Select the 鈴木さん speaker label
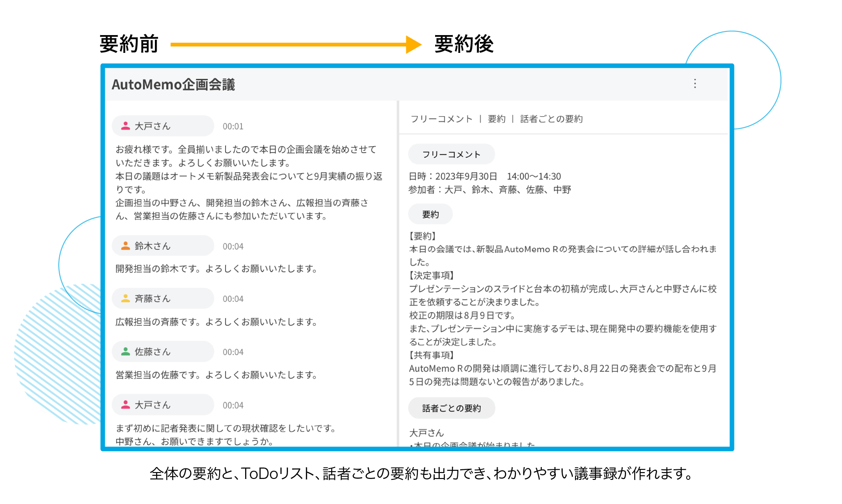 (153, 246)
